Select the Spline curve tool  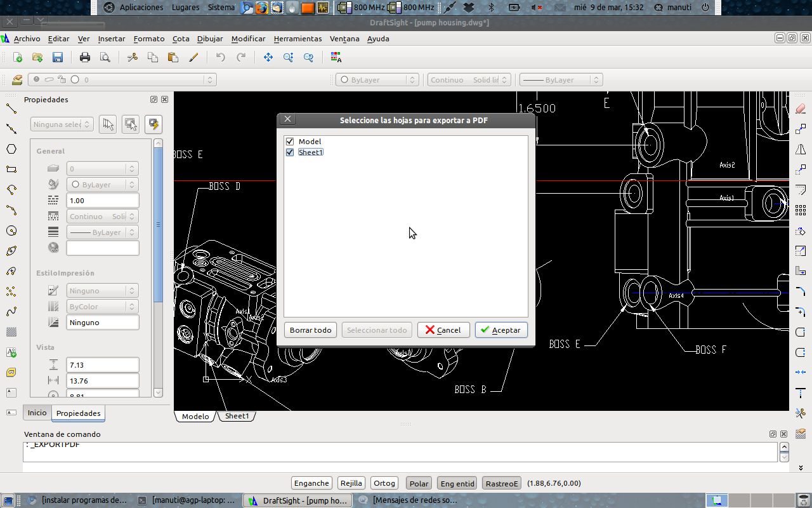11,311
